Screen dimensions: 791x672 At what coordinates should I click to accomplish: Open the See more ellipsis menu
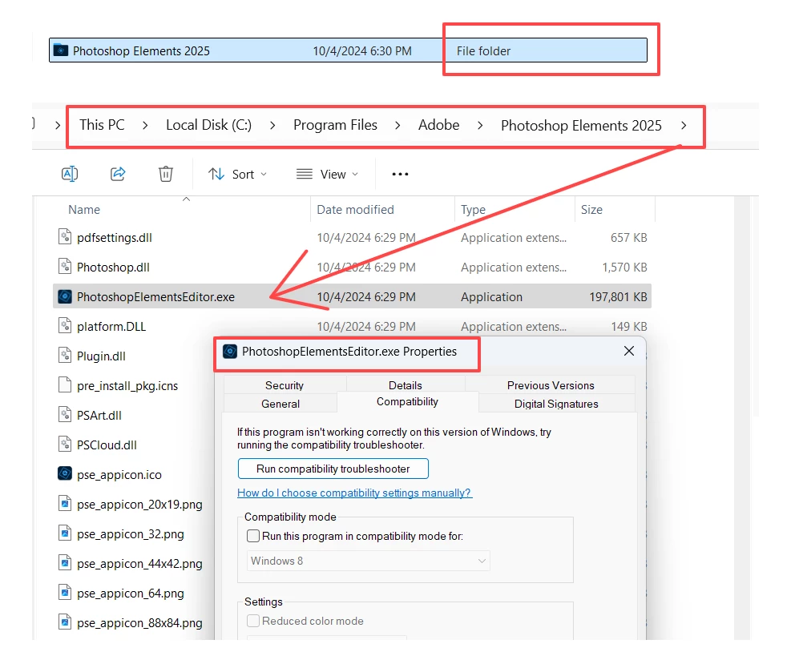click(400, 174)
